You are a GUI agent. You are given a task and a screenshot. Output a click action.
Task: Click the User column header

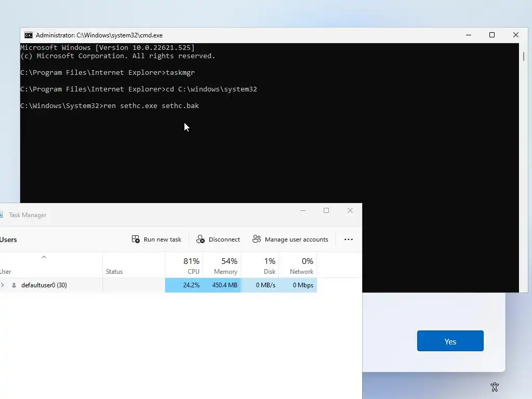coord(51,265)
